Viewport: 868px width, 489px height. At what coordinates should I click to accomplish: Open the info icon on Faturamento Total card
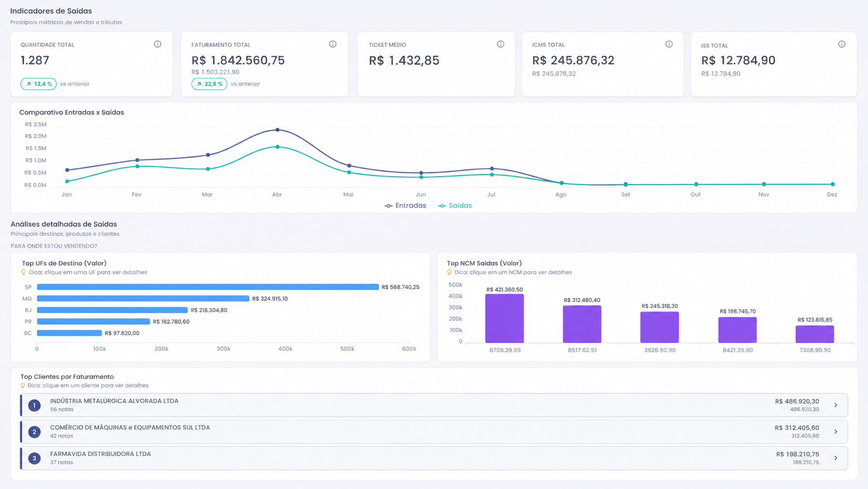click(x=333, y=44)
